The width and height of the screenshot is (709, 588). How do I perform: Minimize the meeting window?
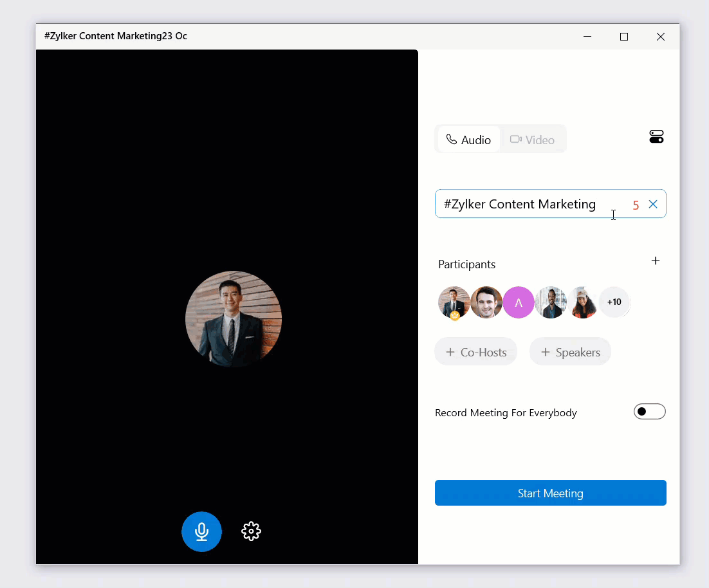pos(587,37)
